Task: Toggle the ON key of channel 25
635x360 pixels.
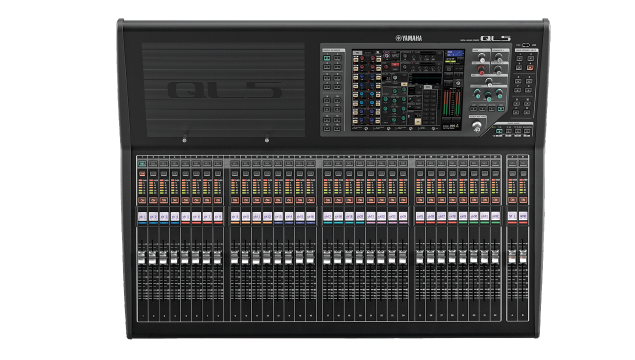Action: [x=420, y=200]
